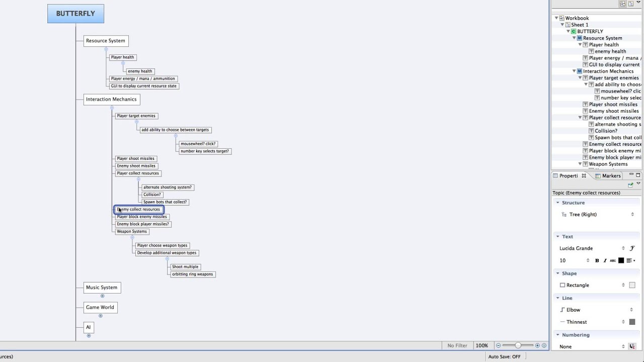
Task: Collapse the Resource System branch on canvas
Action: click(106, 49)
